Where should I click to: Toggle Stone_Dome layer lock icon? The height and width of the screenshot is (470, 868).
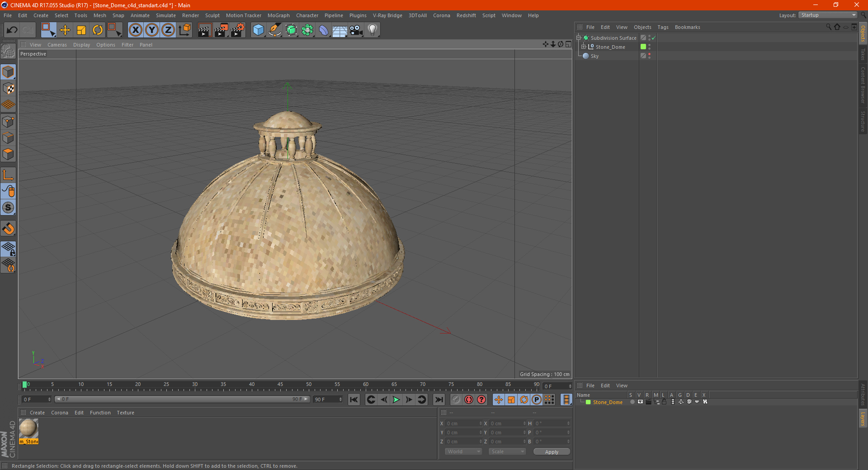664,402
